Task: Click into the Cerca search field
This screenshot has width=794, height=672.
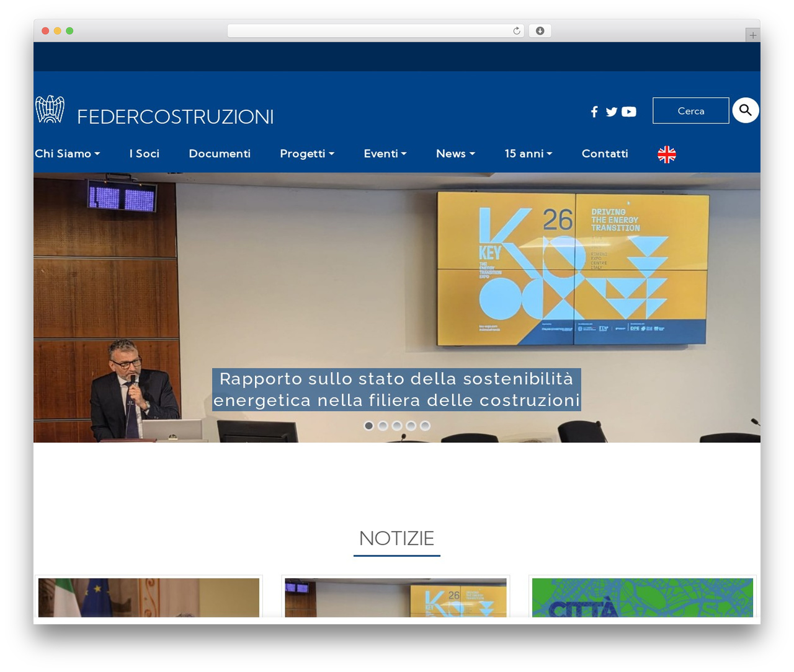Action: (690, 110)
